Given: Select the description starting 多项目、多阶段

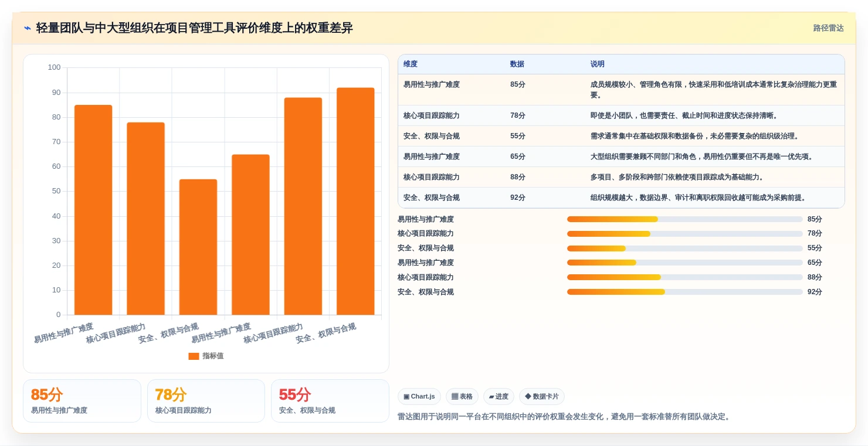Looking at the screenshot, I should 677,177.
